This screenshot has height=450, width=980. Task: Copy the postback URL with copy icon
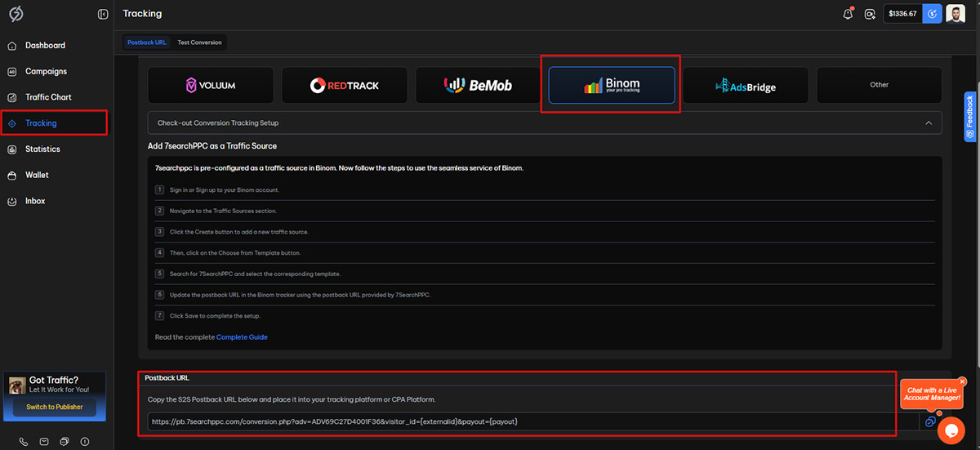930,421
